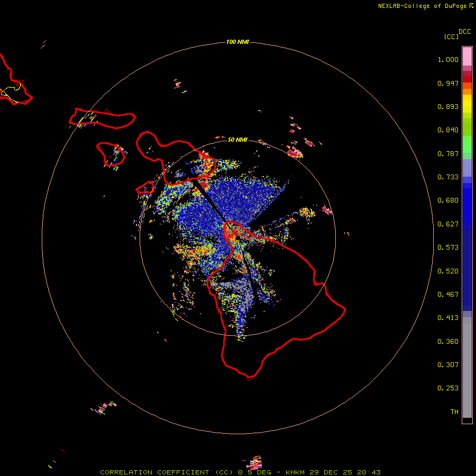Click the 0.733 color scale value
The width and height of the screenshot is (476, 476).
[x=448, y=177]
